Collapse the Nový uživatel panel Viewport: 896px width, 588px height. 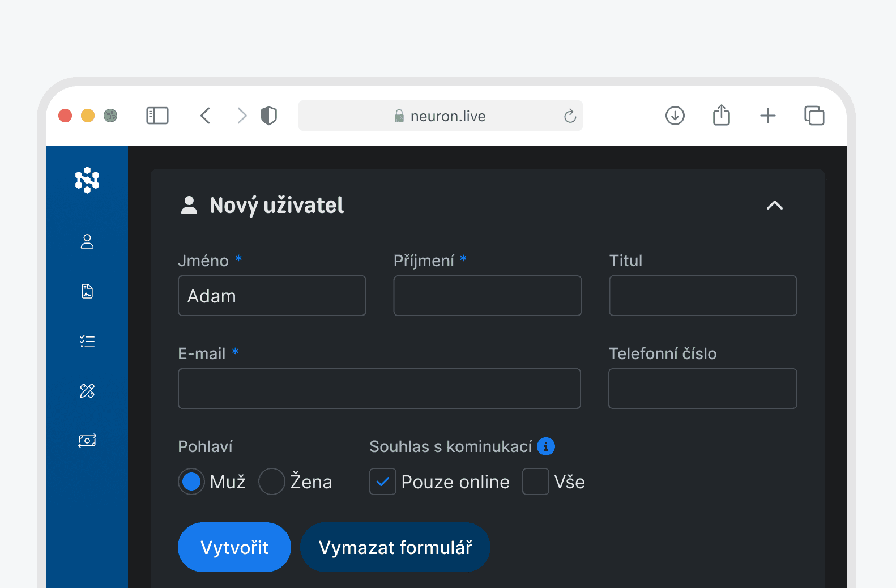tap(774, 205)
